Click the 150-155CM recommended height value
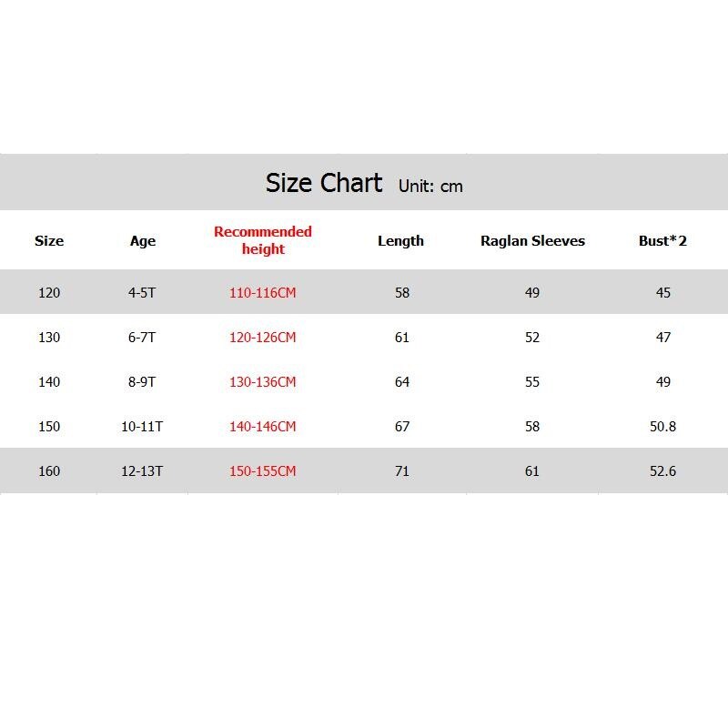Screen dimensions: 728x728 [x=263, y=471]
